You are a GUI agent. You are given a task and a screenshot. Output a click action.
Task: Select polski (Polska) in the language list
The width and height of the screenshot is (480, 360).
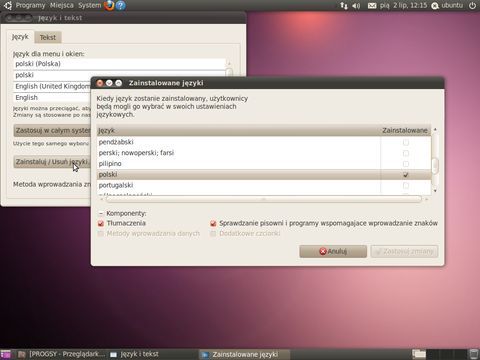120,64
